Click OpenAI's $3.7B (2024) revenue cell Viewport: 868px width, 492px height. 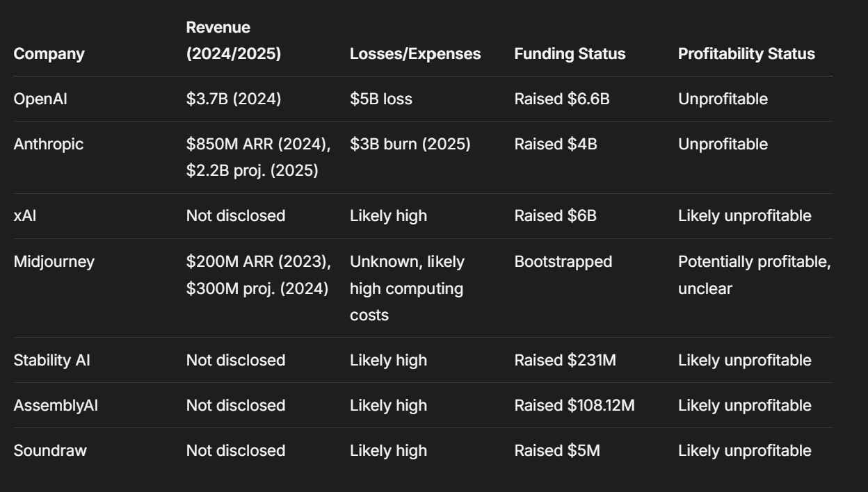(x=233, y=99)
